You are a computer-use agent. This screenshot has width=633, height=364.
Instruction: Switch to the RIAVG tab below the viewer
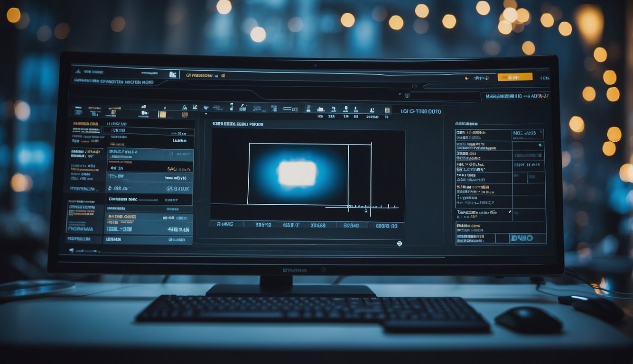[225, 225]
